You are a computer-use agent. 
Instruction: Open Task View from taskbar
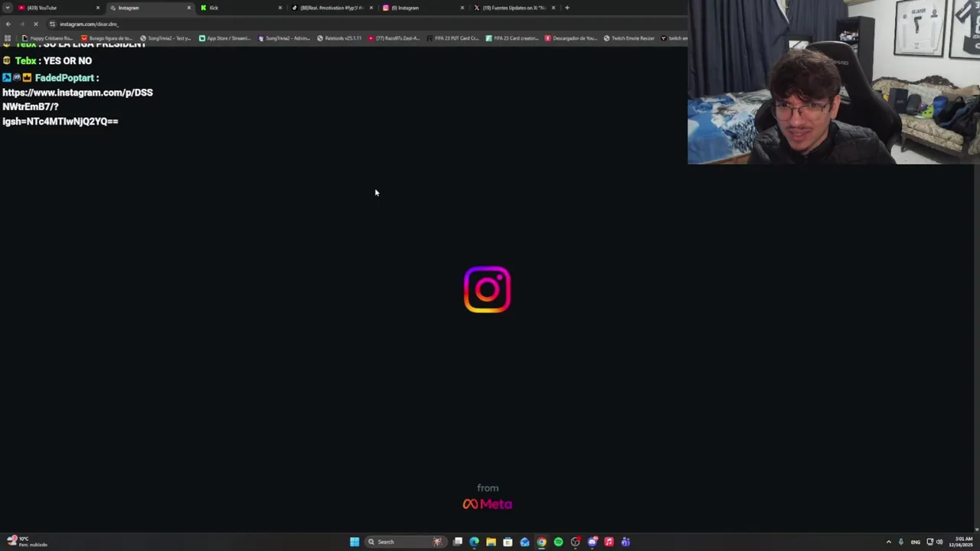458,542
